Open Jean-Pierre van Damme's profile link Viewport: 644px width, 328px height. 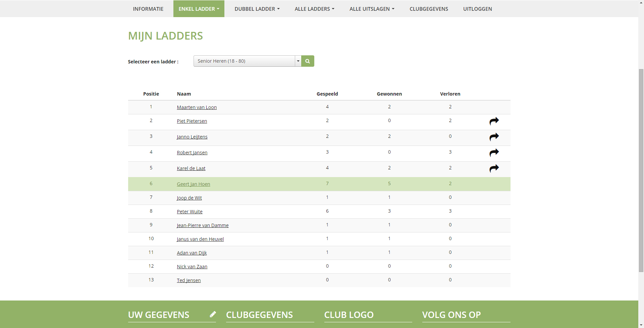pyautogui.click(x=203, y=225)
